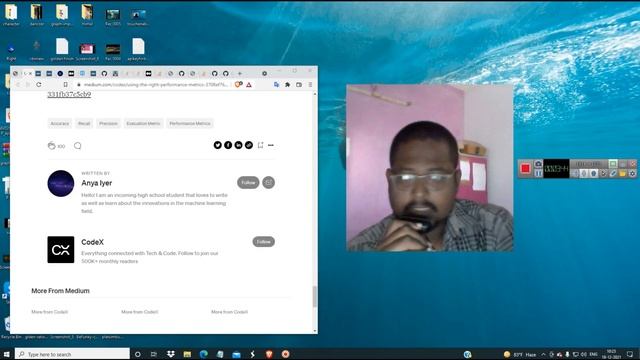Pause the screen recording
The height and width of the screenshot is (360, 640).
(538, 173)
